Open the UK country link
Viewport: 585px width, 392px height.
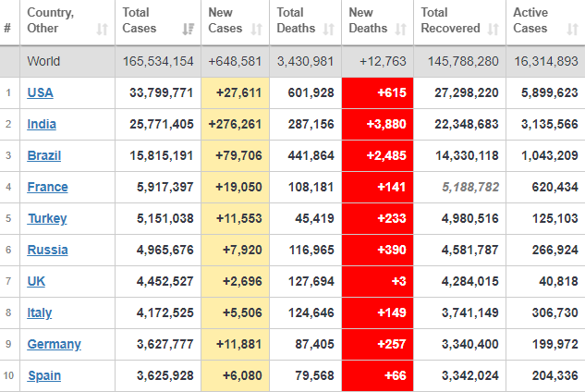pyautogui.click(x=36, y=281)
